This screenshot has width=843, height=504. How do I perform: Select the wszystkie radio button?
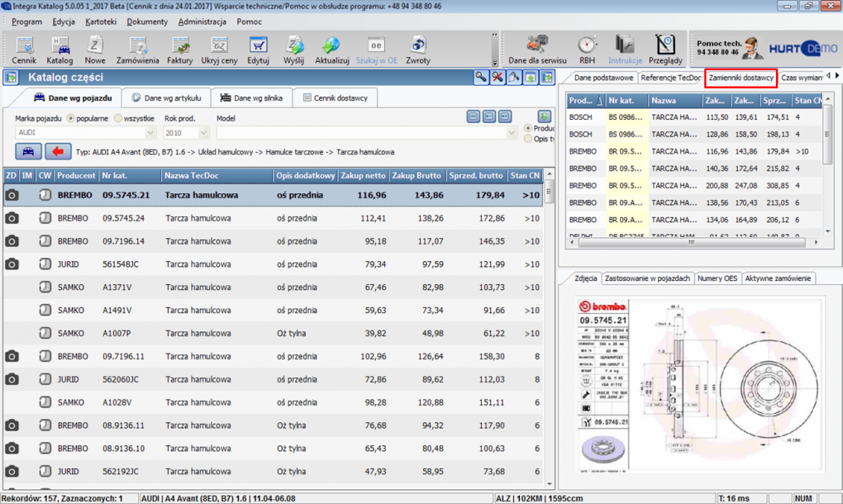tap(118, 118)
